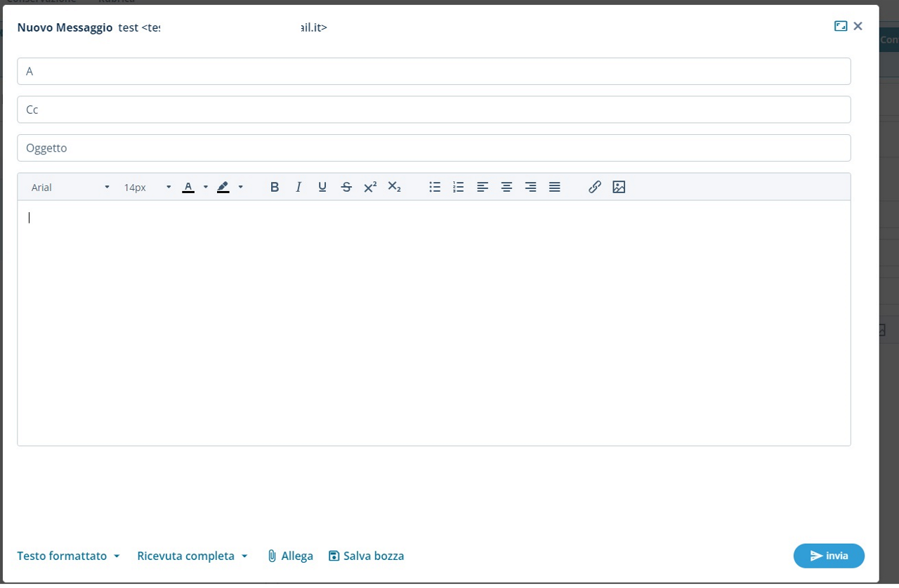Click Allega to attach a file

(290, 556)
